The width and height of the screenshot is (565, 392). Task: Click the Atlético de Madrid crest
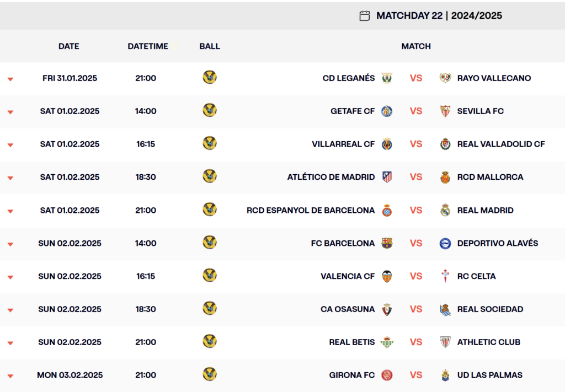(x=387, y=177)
